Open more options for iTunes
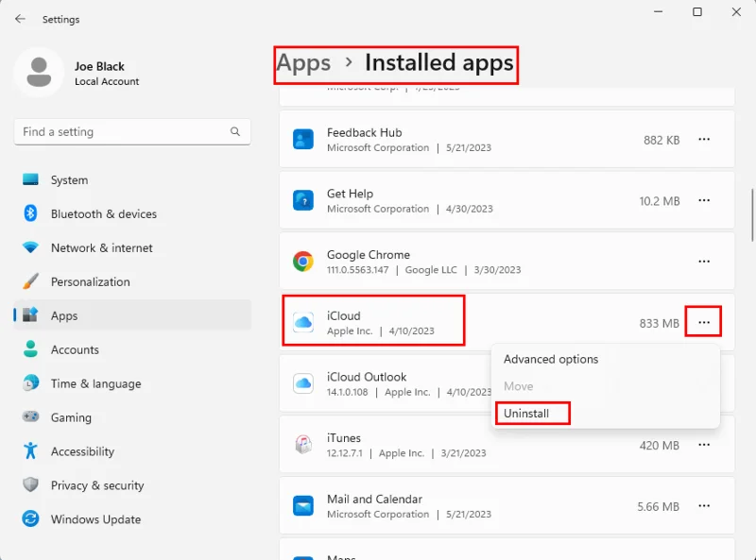This screenshot has width=756, height=560. pyautogui.click(x=704, y=445)
